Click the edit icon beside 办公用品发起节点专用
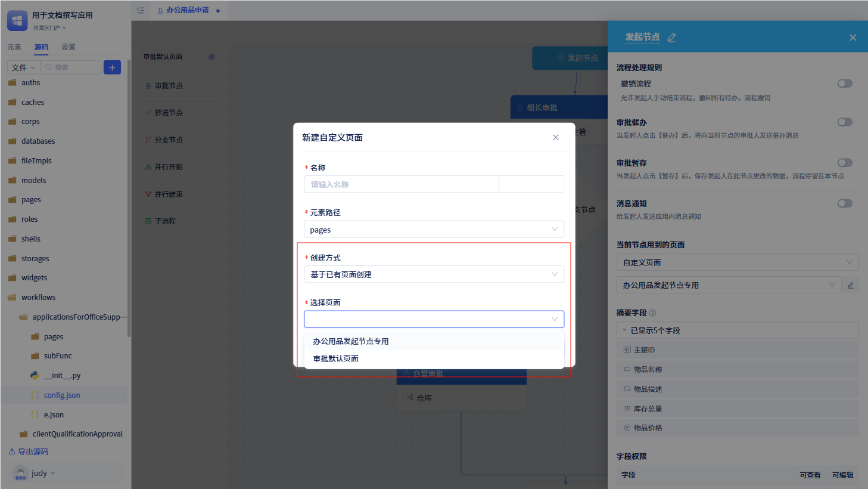This screenshot has width=868, height=489. (851, 285)
